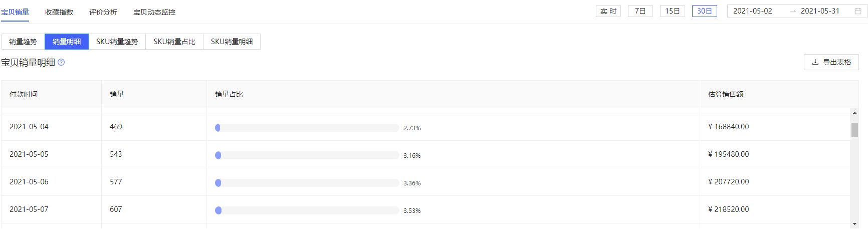868x246 pixels.
Task: Click scrollbar down arrow in table
Action: (x=854, y=224)
